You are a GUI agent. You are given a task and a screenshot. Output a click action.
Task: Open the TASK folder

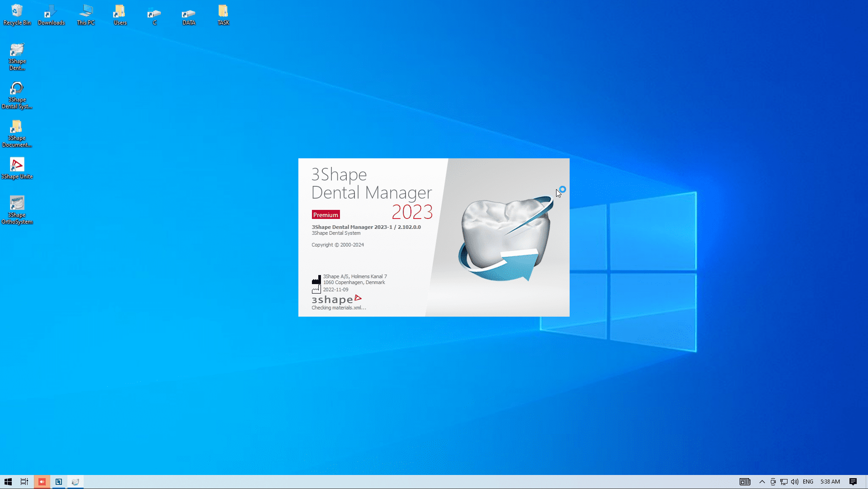tap(223, 14)
